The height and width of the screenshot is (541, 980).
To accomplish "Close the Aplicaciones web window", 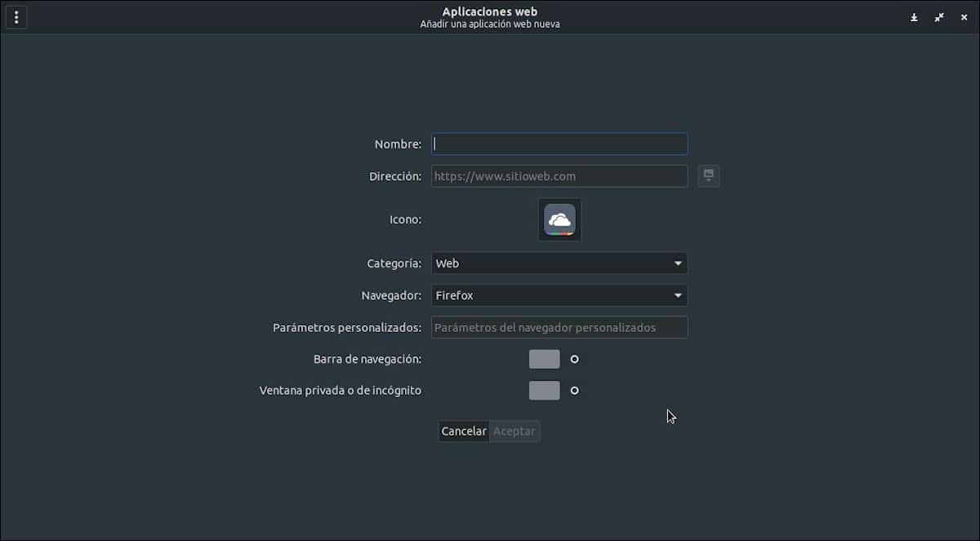I will [963, 16].
